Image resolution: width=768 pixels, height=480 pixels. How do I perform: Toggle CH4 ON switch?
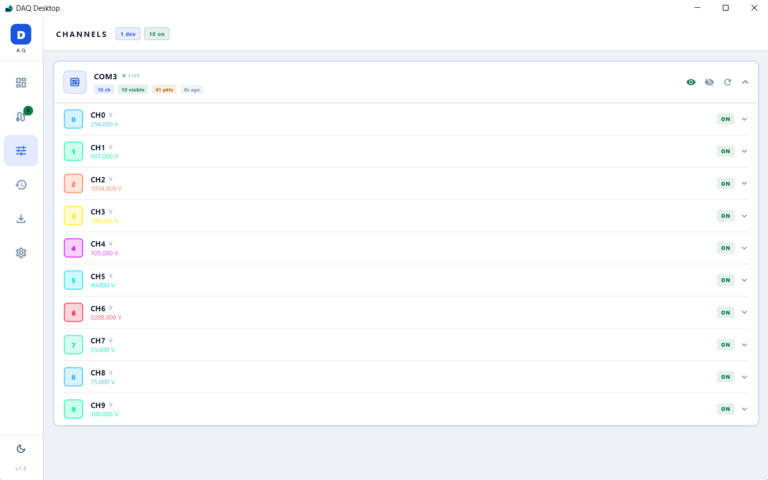725,248
